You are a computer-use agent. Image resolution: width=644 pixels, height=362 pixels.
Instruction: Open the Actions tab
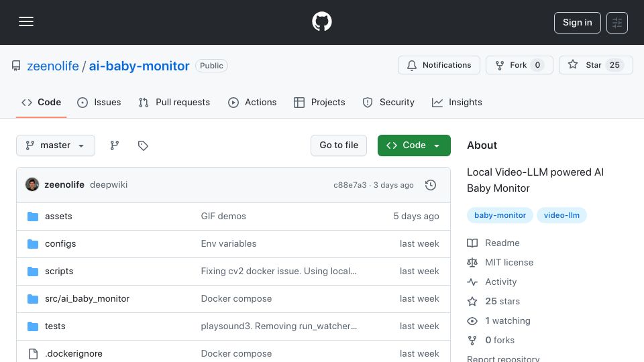(253, 102)
